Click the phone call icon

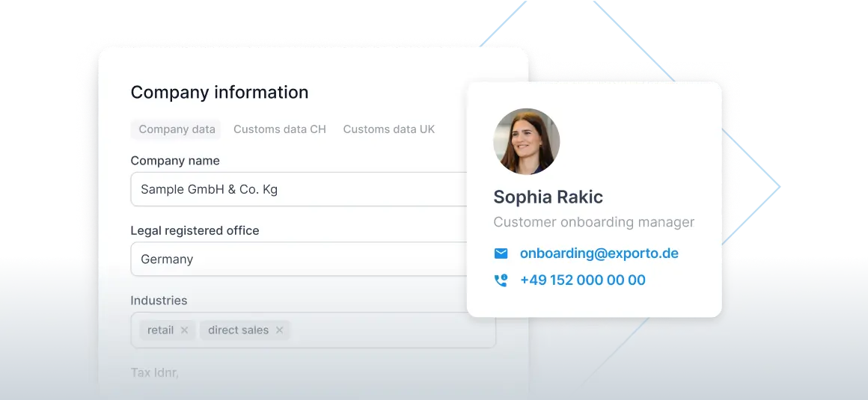coord(501,280)
